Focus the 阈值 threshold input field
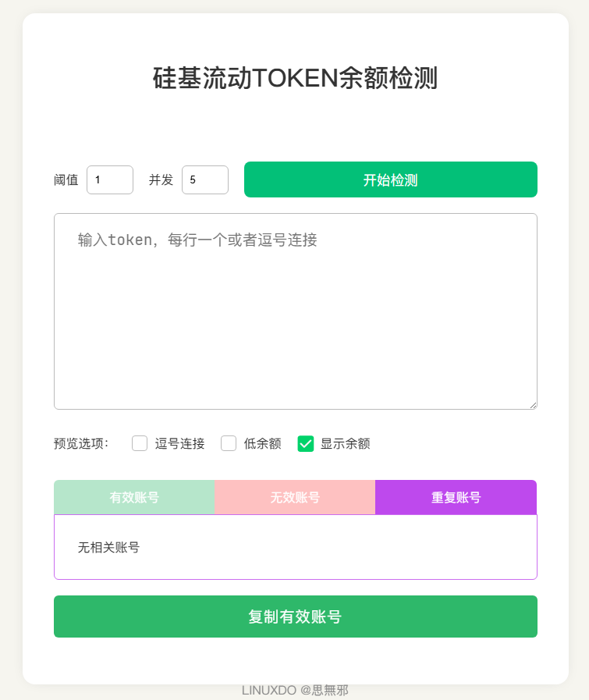589x700 pixels. point(110,180)
